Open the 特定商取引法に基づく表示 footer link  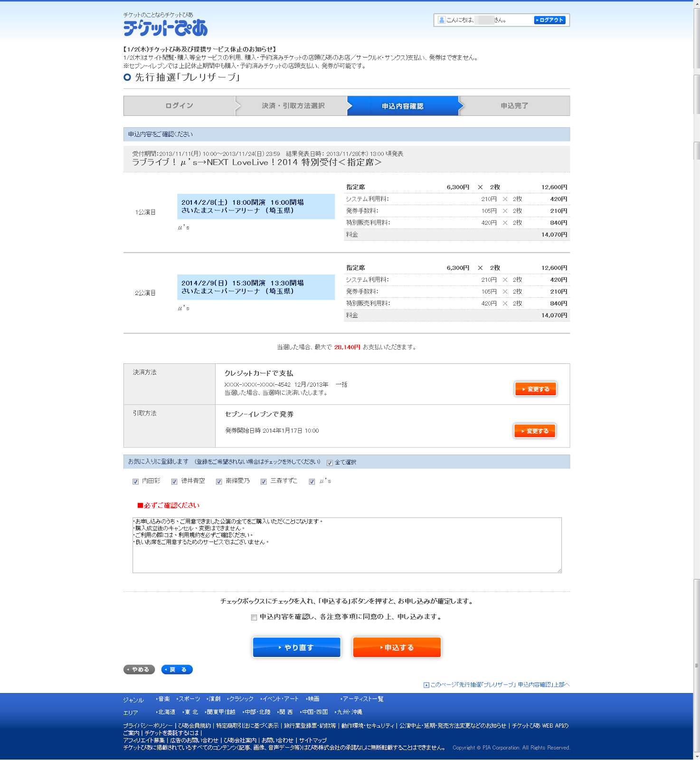[x=247, y=726]
